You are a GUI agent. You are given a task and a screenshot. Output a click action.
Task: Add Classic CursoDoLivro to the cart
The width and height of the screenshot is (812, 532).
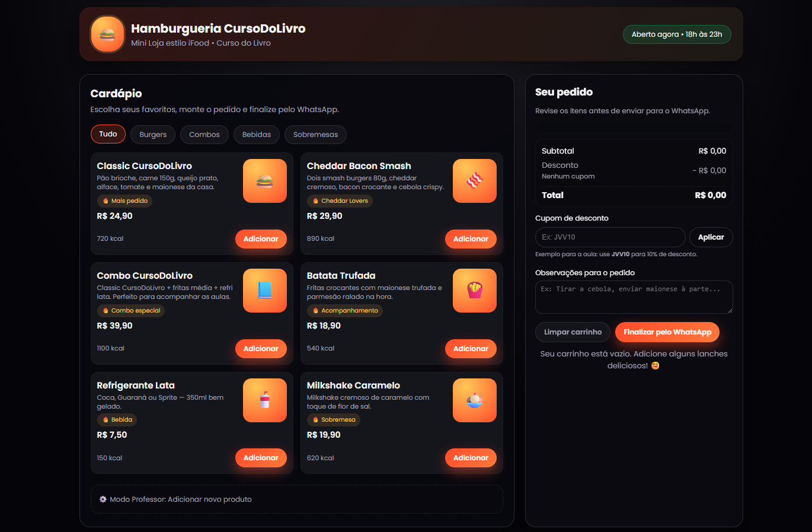(261, 239)
